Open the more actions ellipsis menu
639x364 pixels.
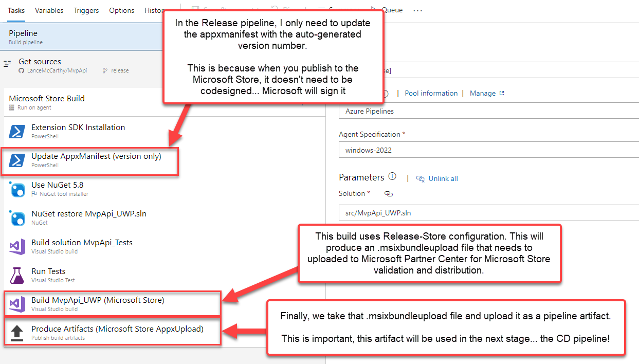[417, 10]
